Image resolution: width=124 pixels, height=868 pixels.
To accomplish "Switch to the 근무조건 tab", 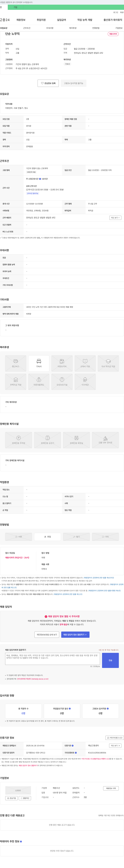I will tap(27, 28).
